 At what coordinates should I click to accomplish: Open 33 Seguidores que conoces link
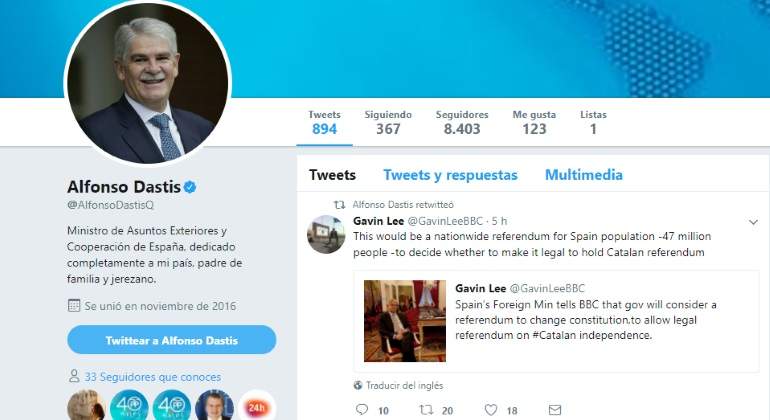point(152,377)
